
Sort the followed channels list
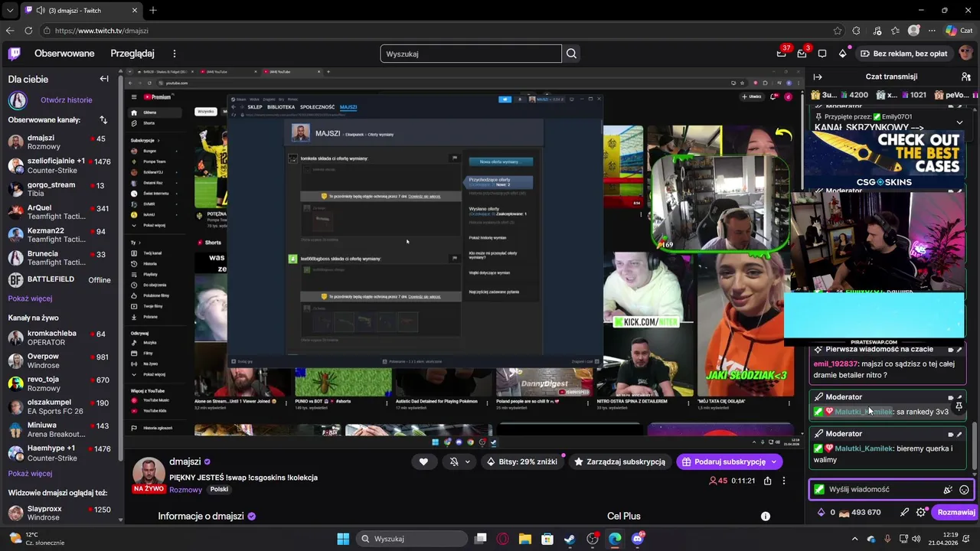point(103,120)
